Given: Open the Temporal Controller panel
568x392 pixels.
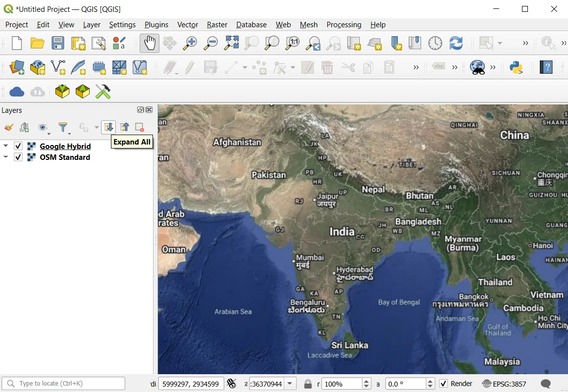Looking at the screenshot, I should click(435, 43).
